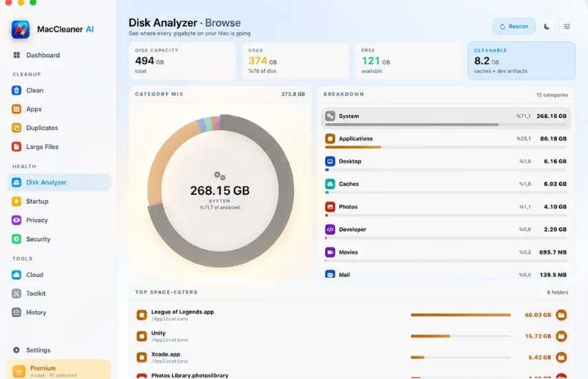Click the 15.72 GB size value
The width and height of the screenshot is (588, 379).
(538, 336)
